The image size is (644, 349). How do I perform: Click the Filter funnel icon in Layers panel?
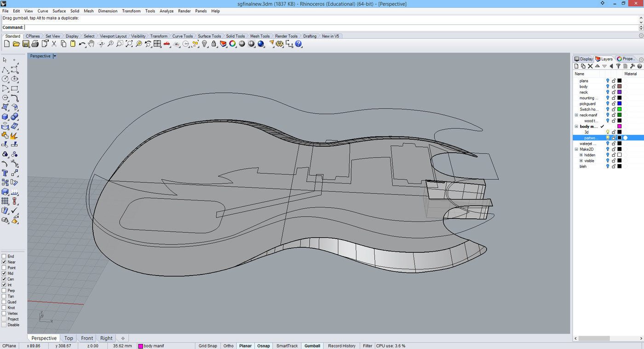coord(618,66)
